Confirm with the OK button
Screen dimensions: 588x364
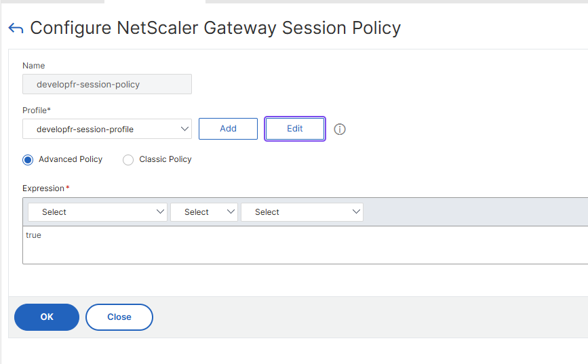[x=47, y=317]
